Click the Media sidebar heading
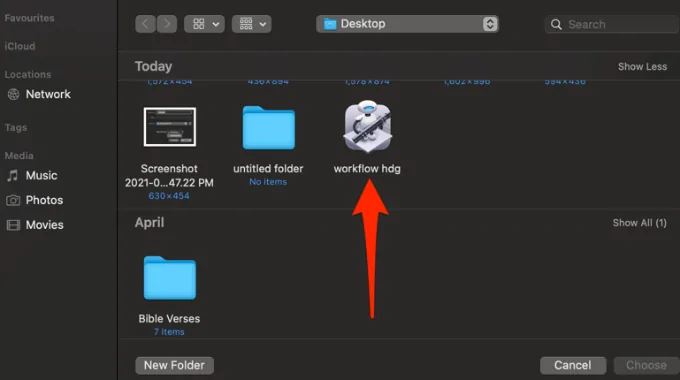This screenshot has height=380, width=680. [19, 155]
